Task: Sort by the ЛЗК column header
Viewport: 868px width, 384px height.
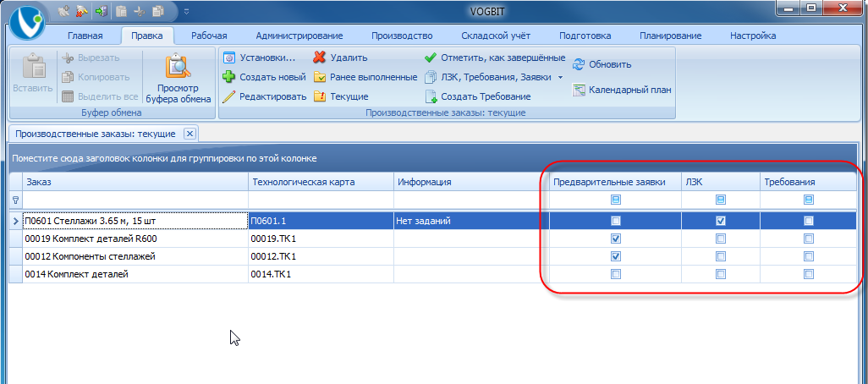Action: click(x=720, y=182)
